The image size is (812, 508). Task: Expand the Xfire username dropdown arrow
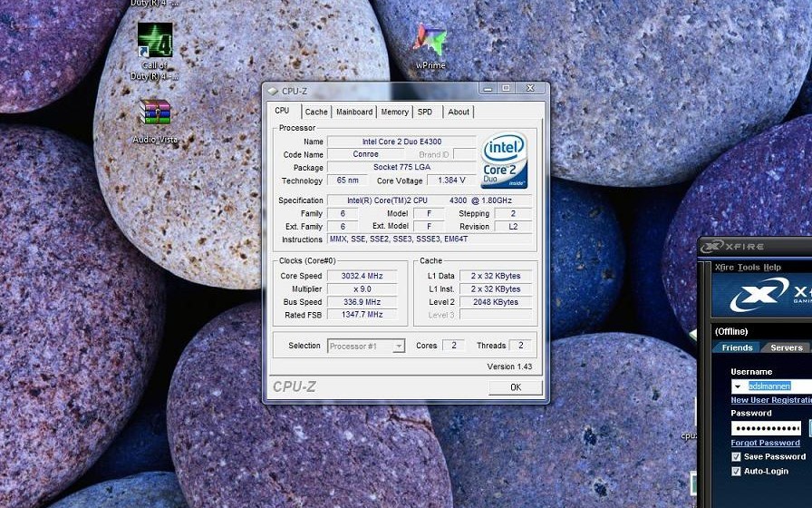click(x=738, y=386)
